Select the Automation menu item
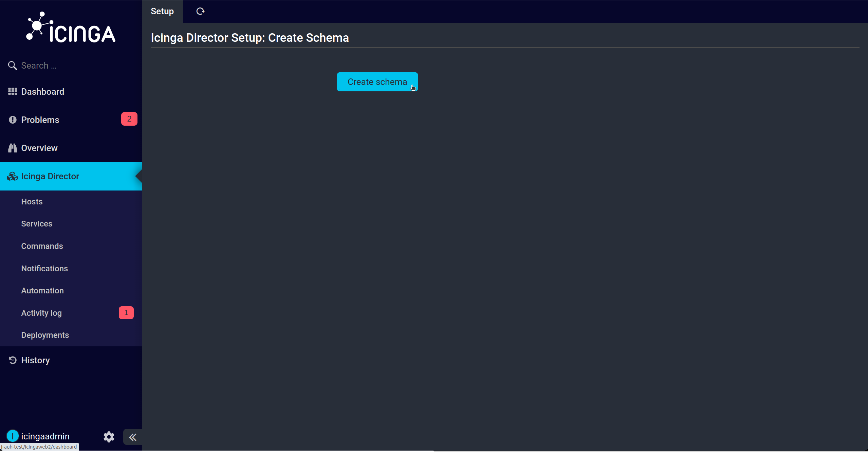Image resolution: width=868 pixels, height=454 pixels. (42, 290)
